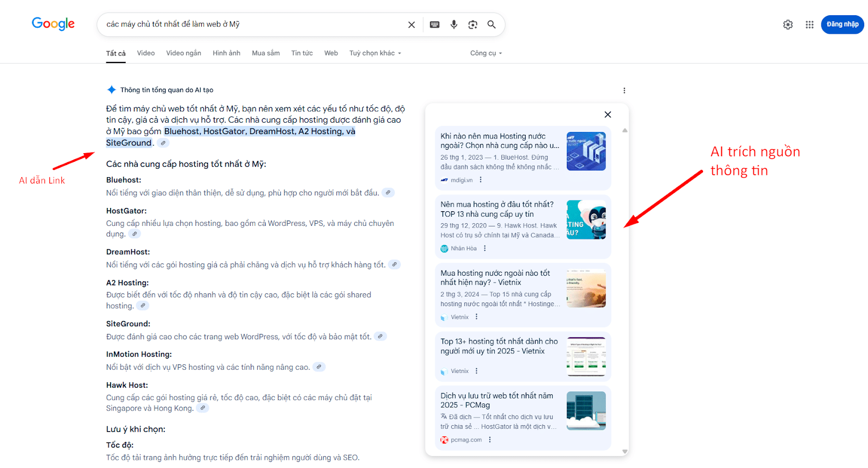Expand the 'Công cụ' tools dropdown
The image size is (868, 468).
[486, 53]
